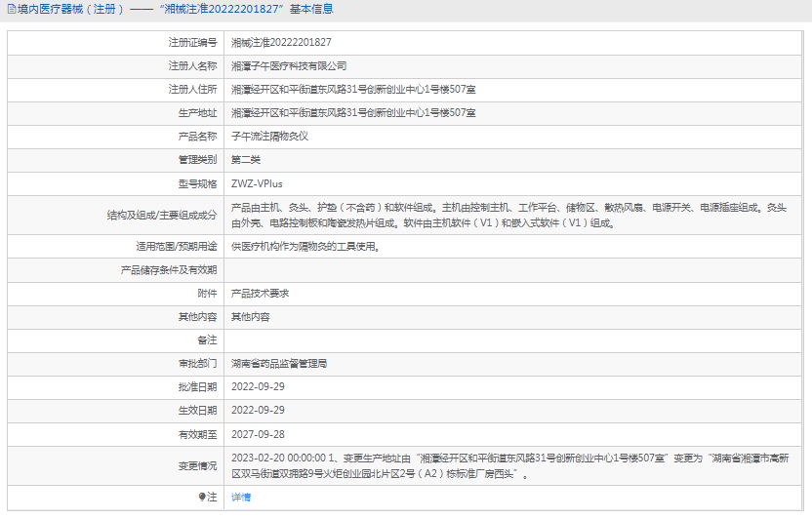Select the header title 境内医疗器械（注册）
The width and height of the screenshot is (812, 519).
tap(70, 10)
